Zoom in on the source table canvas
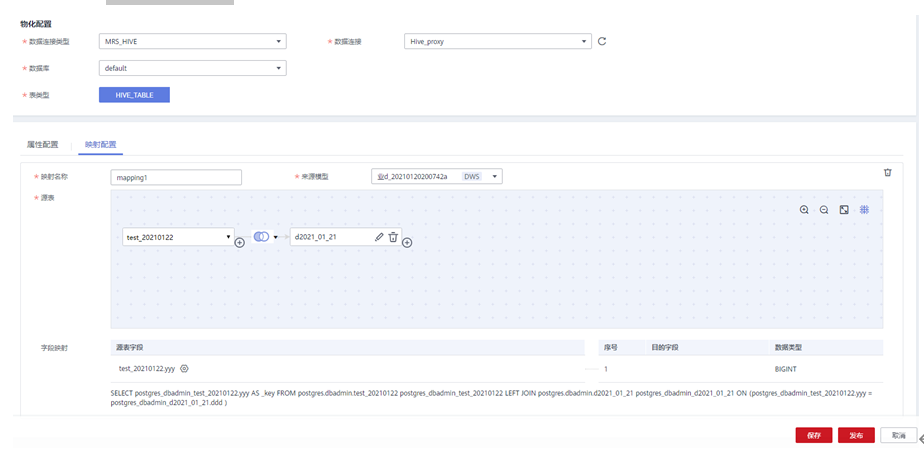The image size is (924, 449). (804, 210)
